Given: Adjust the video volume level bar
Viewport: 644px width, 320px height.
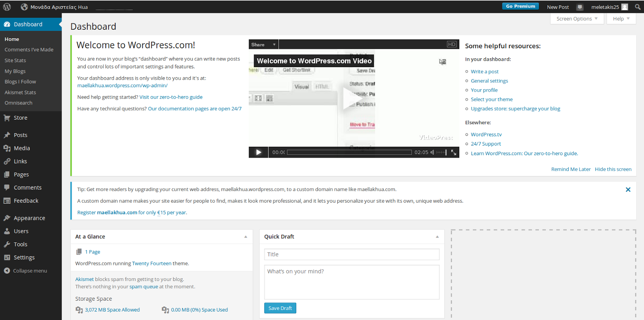Looking at the screenshot, I should tap(442, 152).
